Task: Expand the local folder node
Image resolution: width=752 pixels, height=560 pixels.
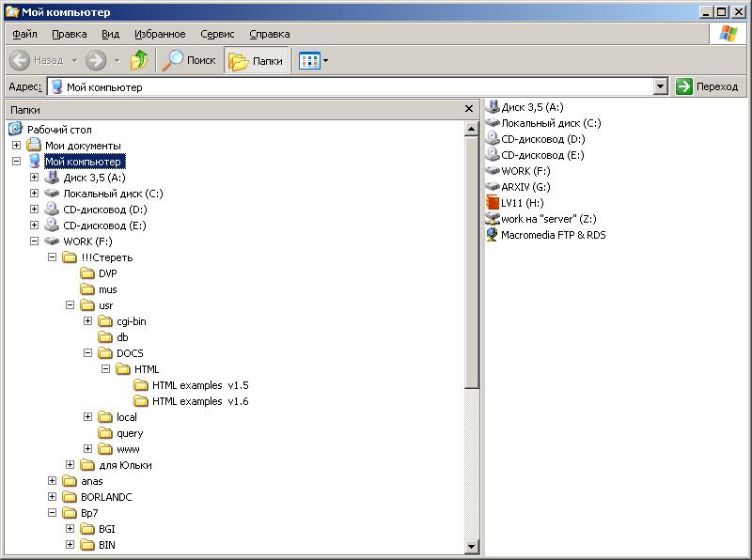Action: pos(87,416)
